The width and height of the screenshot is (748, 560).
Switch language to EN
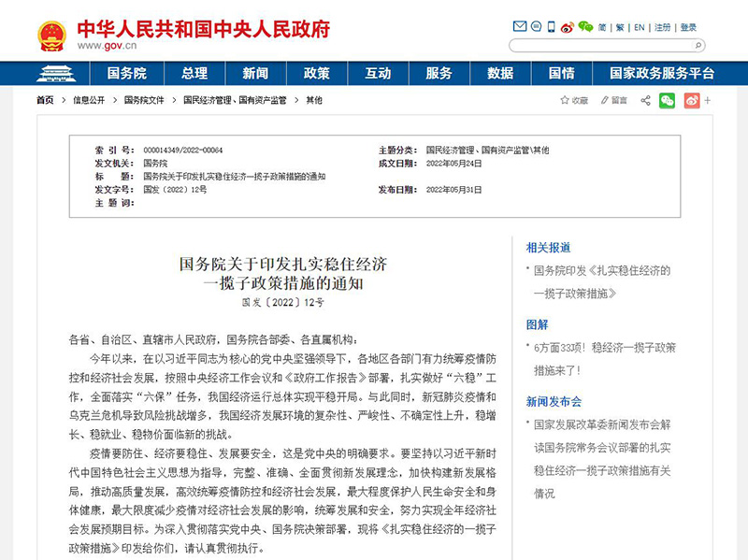[x=640, y=28]
